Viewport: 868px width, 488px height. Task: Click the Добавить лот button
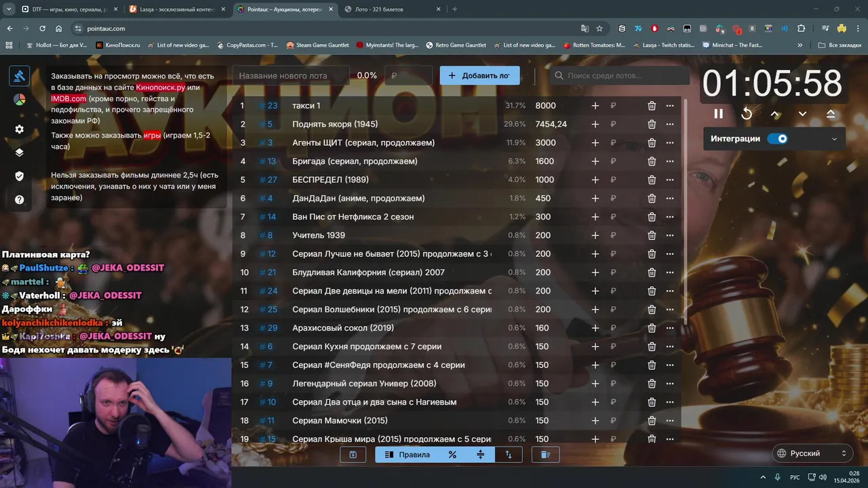click(479, 75)
